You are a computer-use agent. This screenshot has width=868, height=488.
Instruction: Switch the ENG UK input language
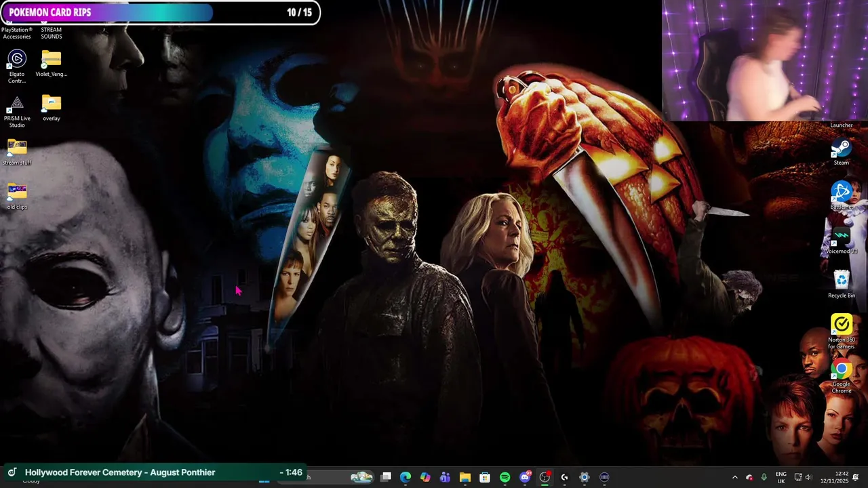(781, 477)
